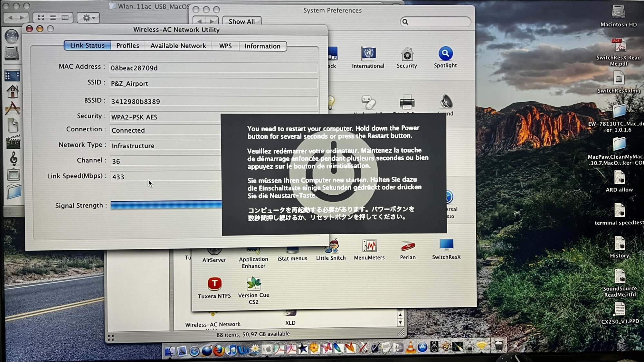644x362 pixels.
Task: Select Movies clapperboard in Finder sidebar
Action: pyautogui.click(x=13, y=142)
